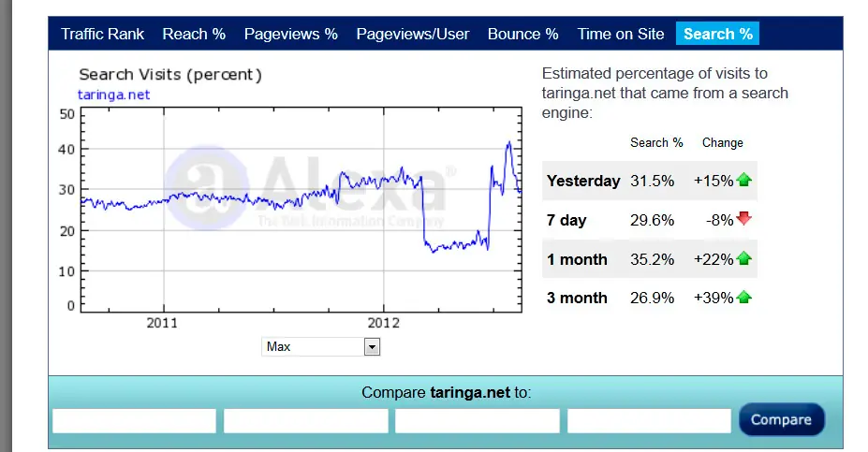Click the 35.2% search value
This screenshot has width=868, height=452.
click(652, 259)
